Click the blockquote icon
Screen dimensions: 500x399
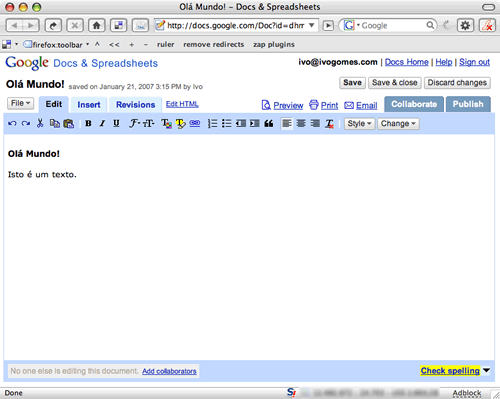pos(269,124)
